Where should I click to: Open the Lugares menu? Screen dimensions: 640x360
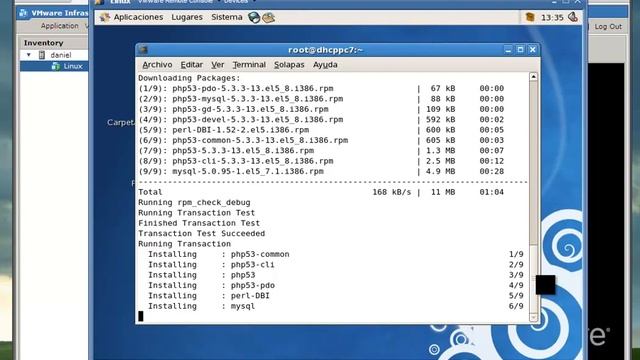point(187,17)
